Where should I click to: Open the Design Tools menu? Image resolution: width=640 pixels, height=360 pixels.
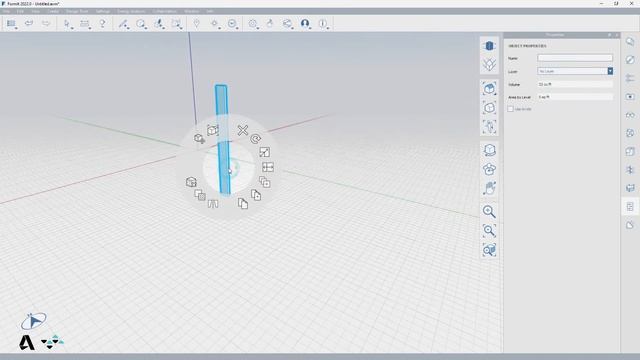click(77, 11)
